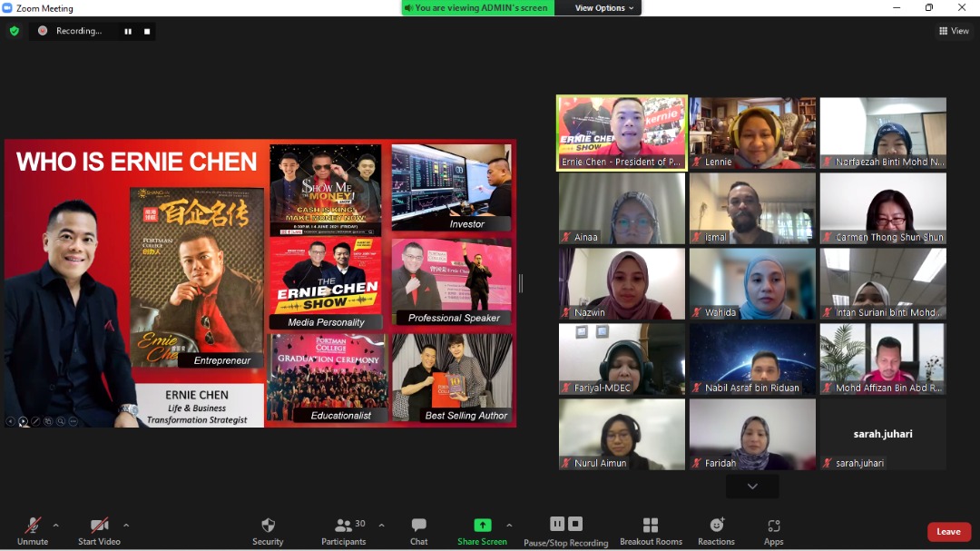Select Nurul Aimun's video tile

pos(622,435)
